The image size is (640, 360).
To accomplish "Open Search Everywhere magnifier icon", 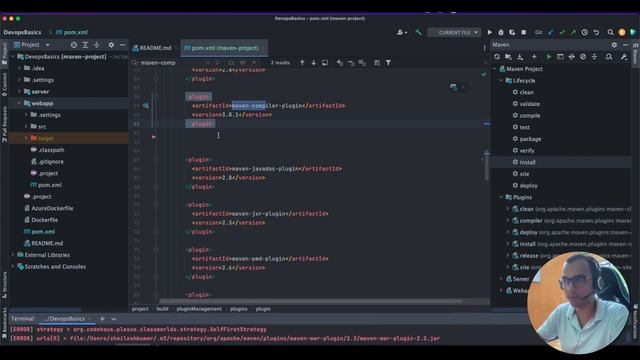I will (x=610, y=32).
